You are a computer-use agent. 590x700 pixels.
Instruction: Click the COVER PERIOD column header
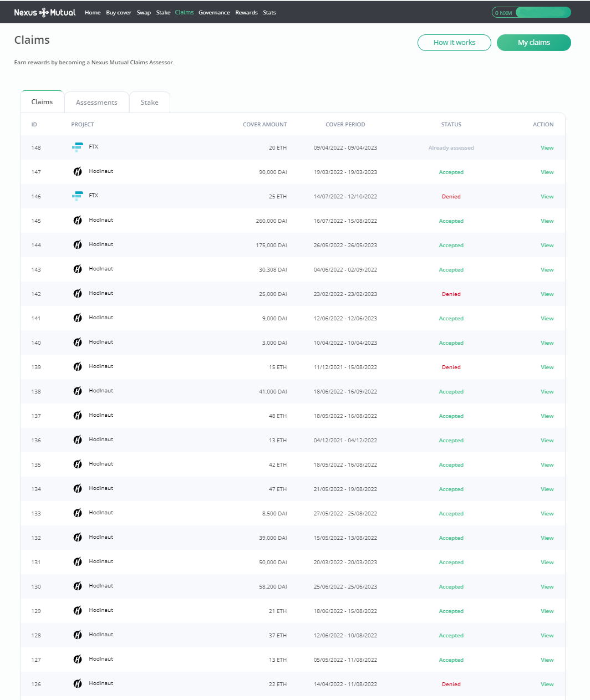click(345, 125)
